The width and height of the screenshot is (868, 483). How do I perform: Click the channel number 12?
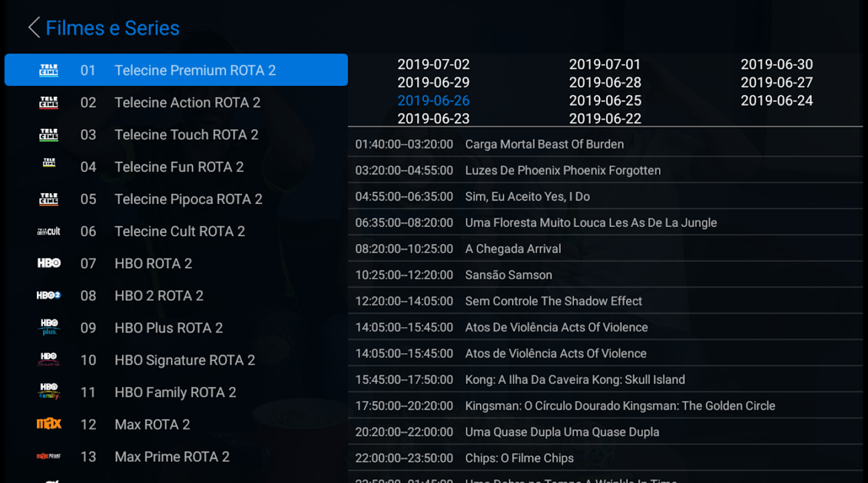tap(88, 424)
